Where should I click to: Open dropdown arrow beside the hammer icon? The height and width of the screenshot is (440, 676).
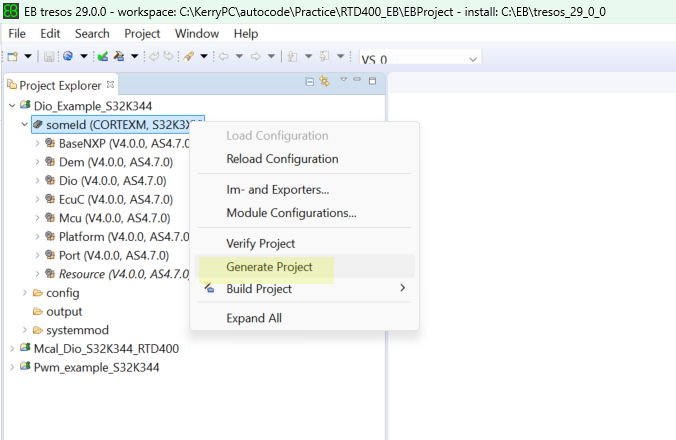(x=135, y=56)
